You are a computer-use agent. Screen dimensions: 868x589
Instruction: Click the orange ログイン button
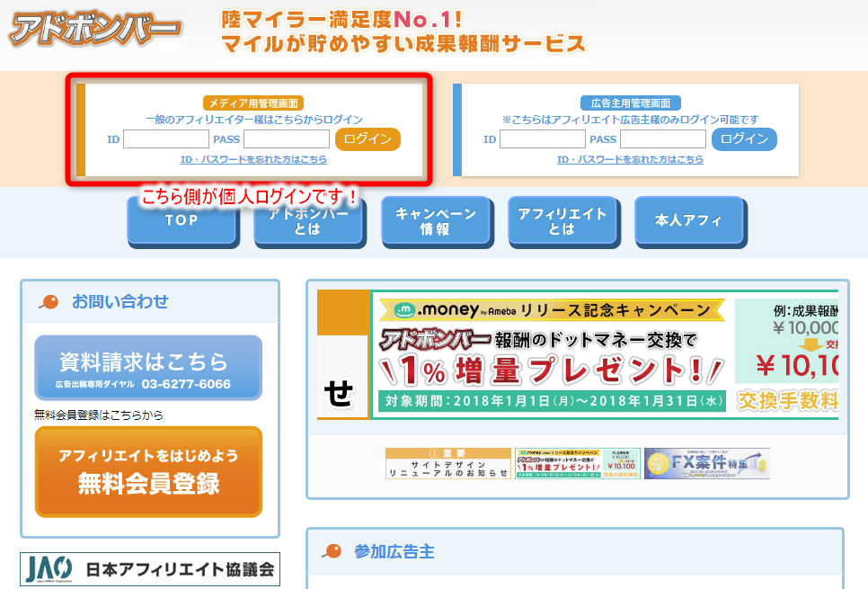pos(368,139)
